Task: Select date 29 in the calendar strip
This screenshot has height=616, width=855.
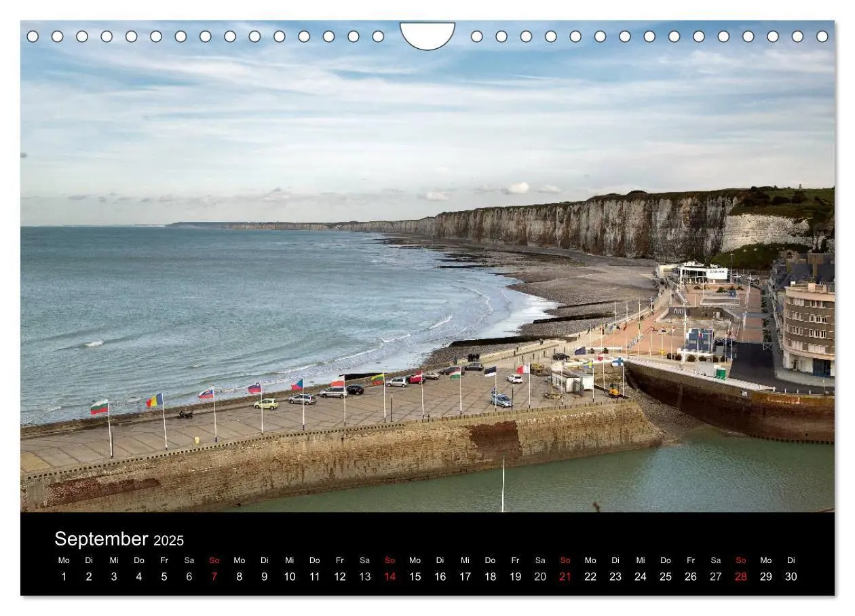Action: [x=766, y=577]
